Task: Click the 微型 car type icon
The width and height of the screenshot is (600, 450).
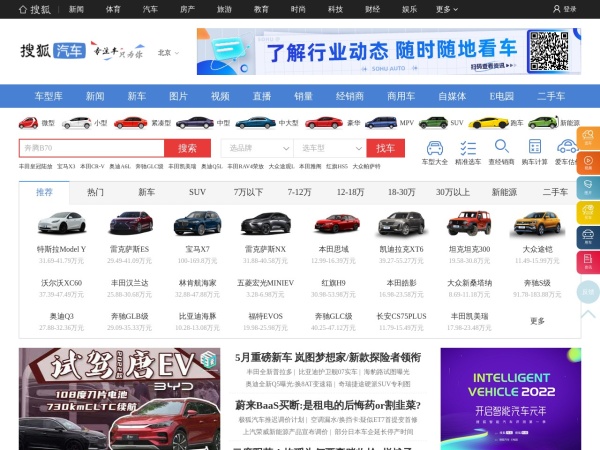Action: (28, 123)
